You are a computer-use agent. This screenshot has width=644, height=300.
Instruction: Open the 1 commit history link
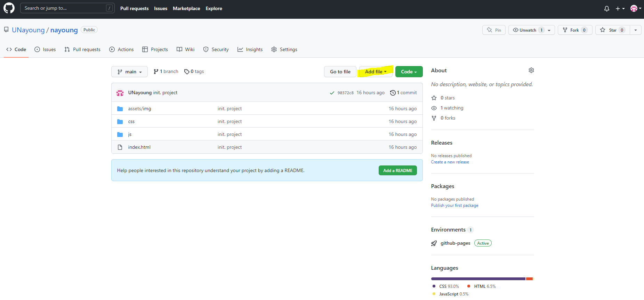pos(403,93)
